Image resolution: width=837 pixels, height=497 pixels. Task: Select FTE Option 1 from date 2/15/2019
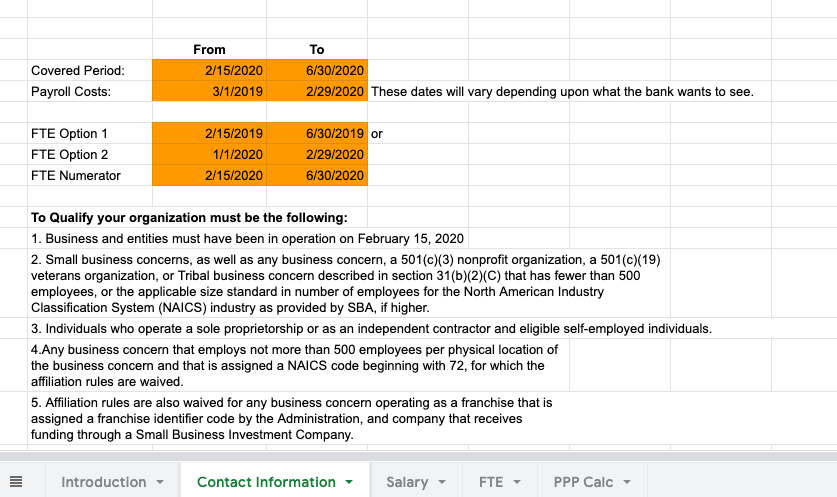point(209,133)
